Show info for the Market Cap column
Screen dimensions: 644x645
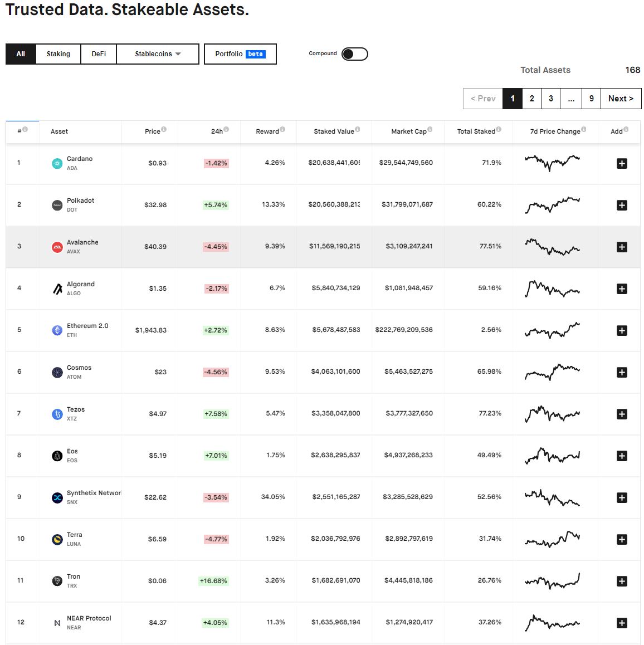pyautogui.click(x=430, y=129)
